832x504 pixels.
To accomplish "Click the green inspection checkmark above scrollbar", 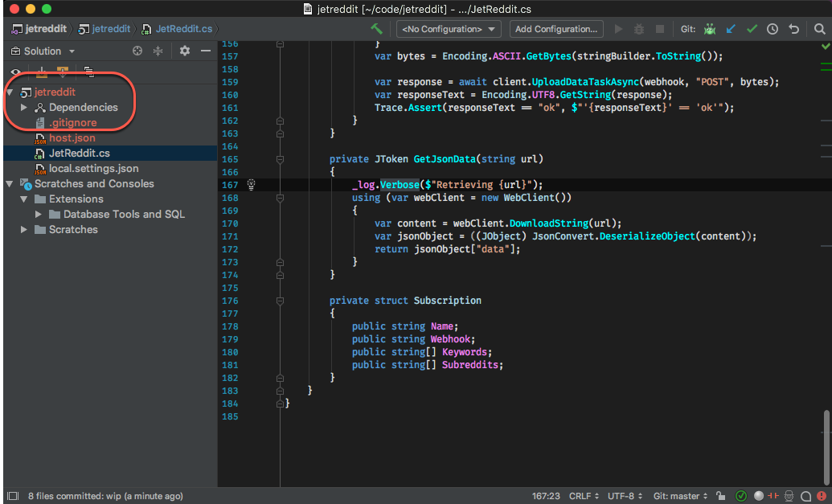I will tap(826, 47).
